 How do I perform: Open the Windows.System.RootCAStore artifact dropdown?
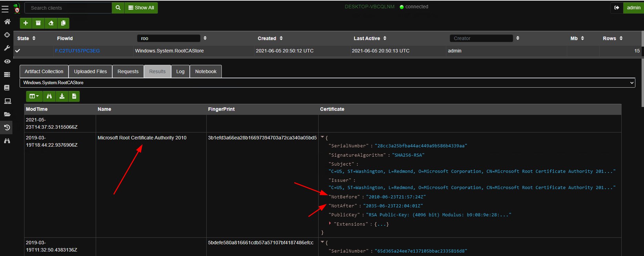pyautogui.click(x=327, y=83)
